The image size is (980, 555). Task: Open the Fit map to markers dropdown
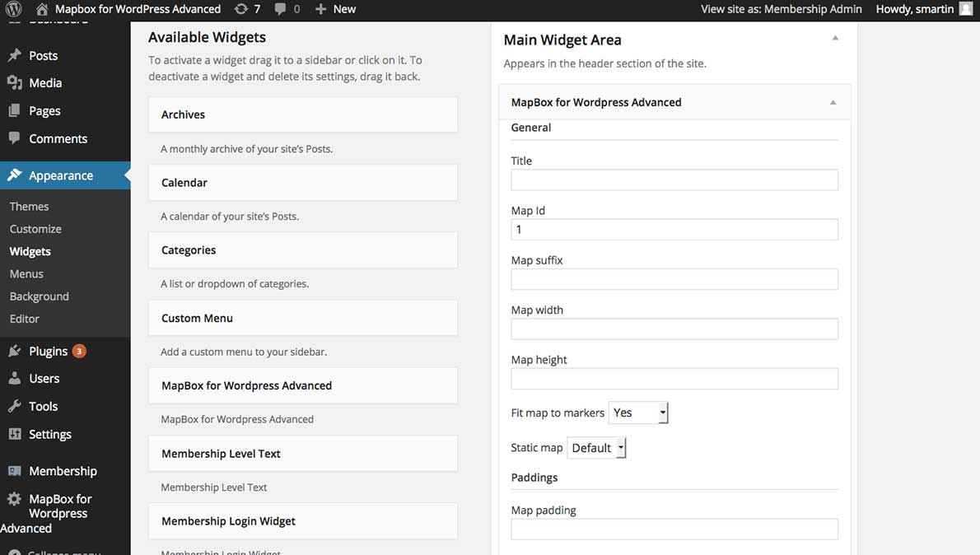pos(638,413)
